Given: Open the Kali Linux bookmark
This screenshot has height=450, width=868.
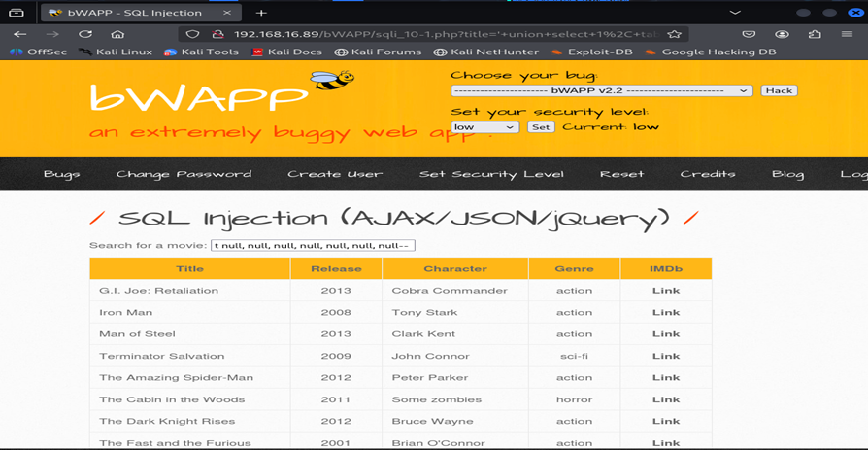Looking at the screenshot, I should pyautogui.click(x=116, y=52).
